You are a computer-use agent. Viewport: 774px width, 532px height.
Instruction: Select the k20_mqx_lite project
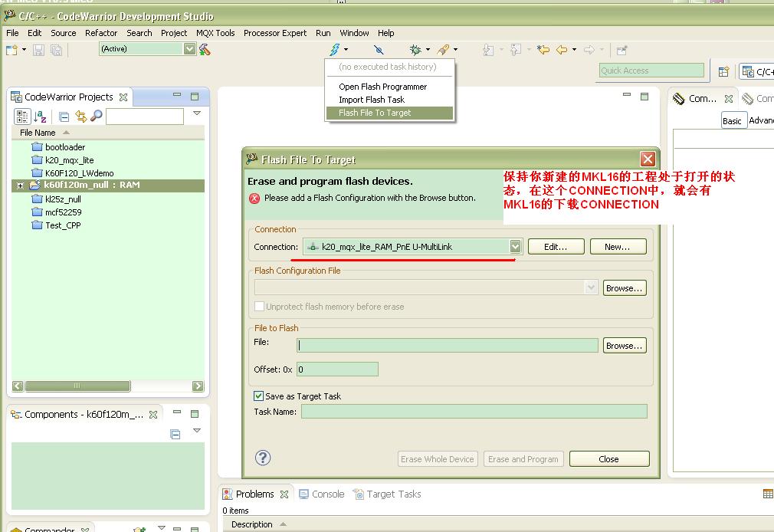click(x=62, y=160)
